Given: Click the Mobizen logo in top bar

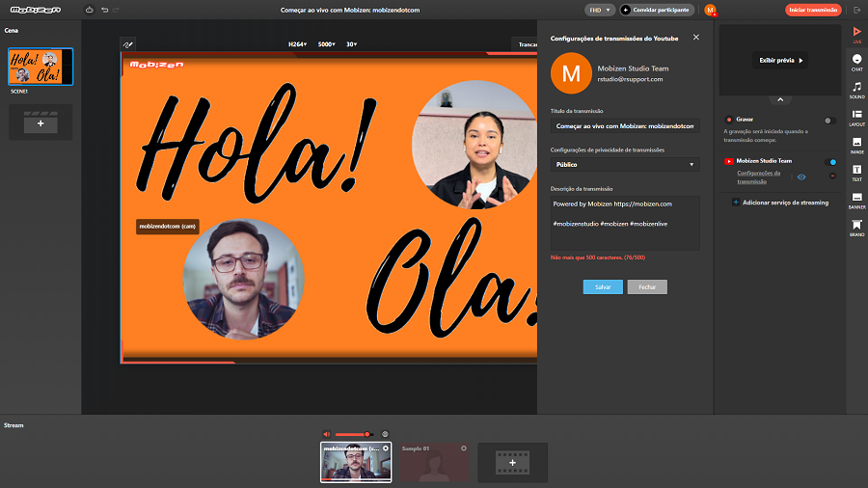Looking at the screenshot, I should [36, 10].
